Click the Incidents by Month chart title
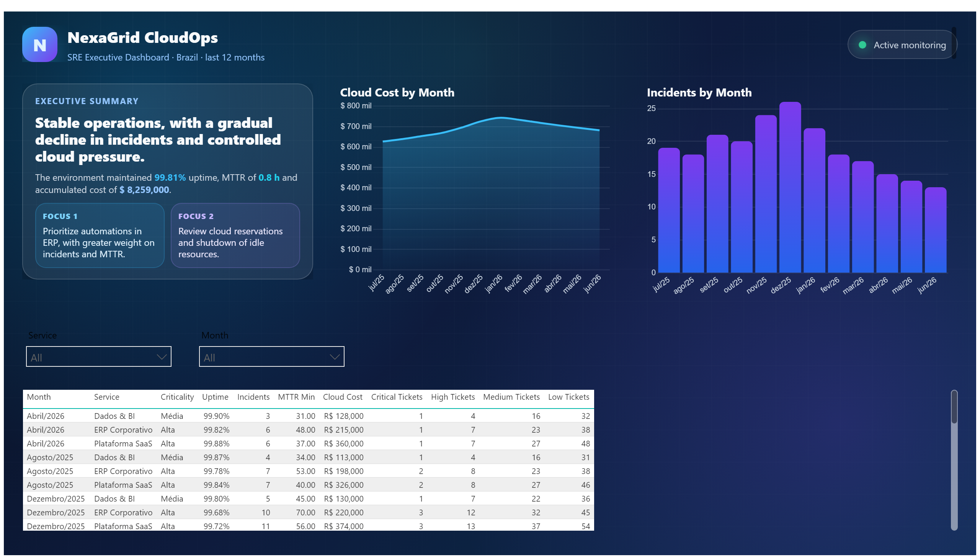This screenshot has width=980, height=559. (x=699, y=93)
